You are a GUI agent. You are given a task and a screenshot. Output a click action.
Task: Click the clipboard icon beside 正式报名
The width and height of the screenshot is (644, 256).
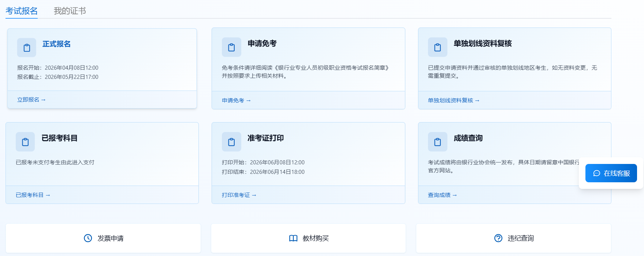point(27,48)
